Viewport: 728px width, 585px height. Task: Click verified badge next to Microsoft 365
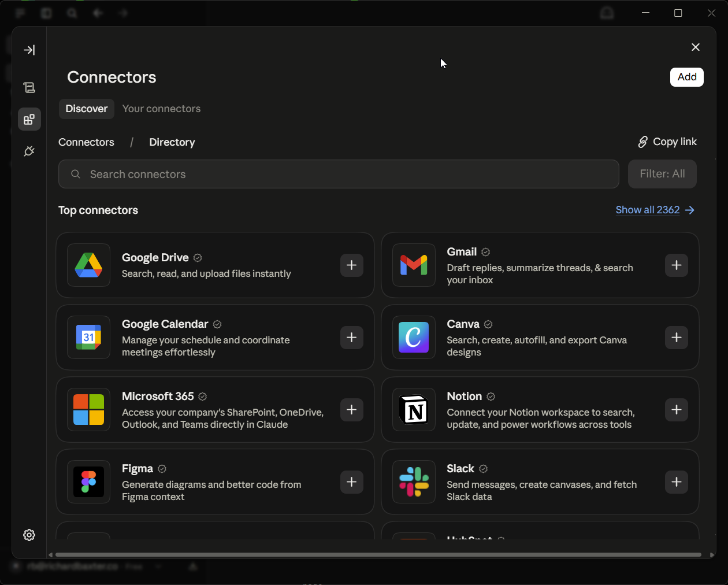(x=203, y=397)
